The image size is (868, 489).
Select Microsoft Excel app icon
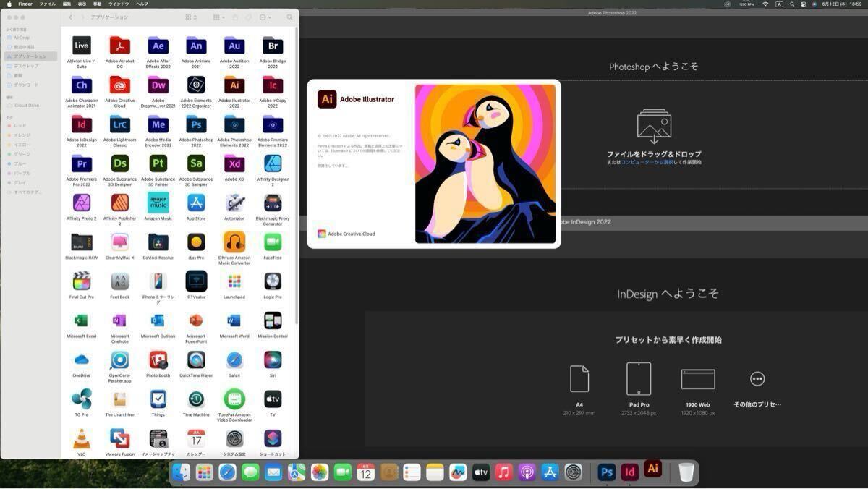(82, 320)
